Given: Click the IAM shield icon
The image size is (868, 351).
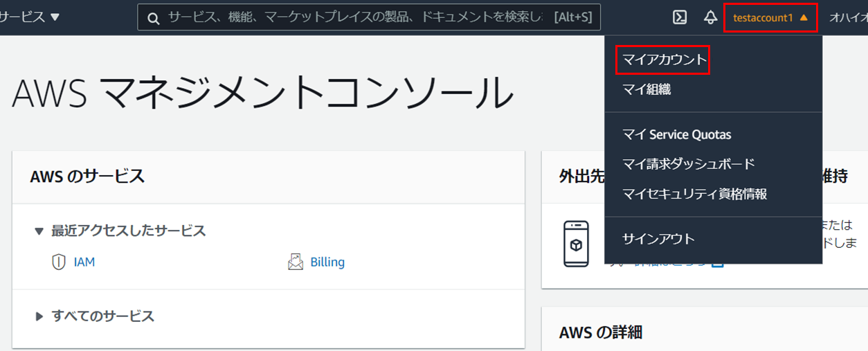Looking at the screenshot, I should pos(59,262).
